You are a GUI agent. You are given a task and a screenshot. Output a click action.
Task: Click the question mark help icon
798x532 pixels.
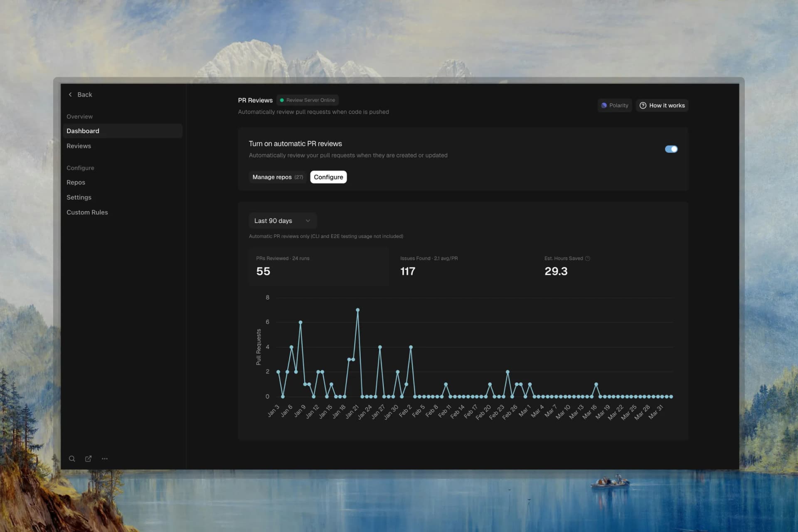click(x=643, y=105)
